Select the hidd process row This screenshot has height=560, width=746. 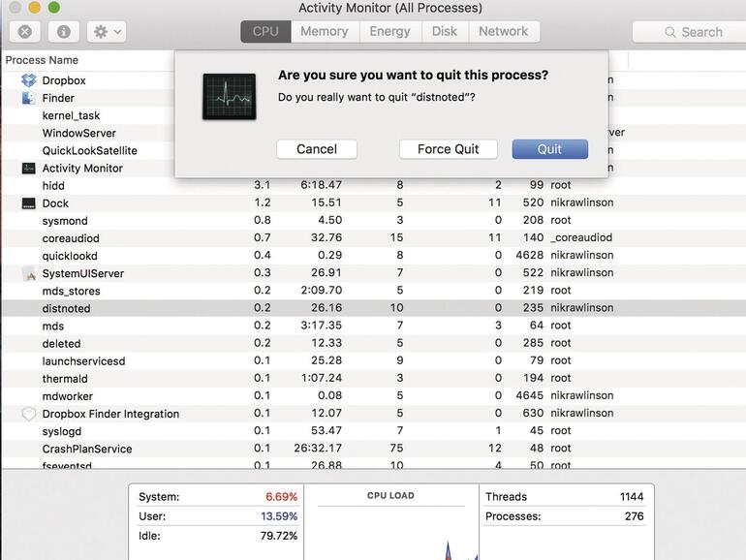(373, 186)
